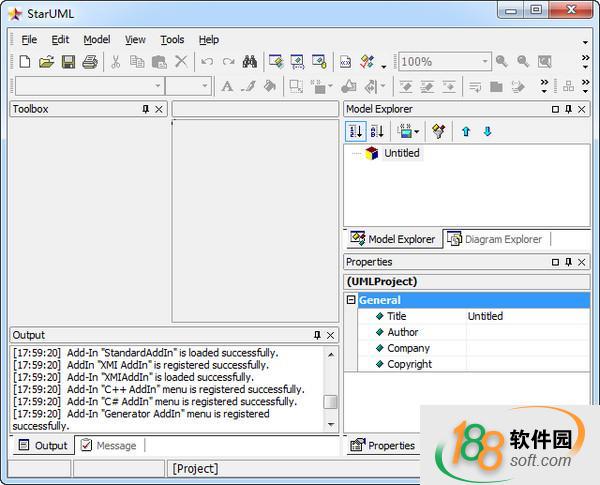
Task: Open the Help menu
Action: (209, 39)
